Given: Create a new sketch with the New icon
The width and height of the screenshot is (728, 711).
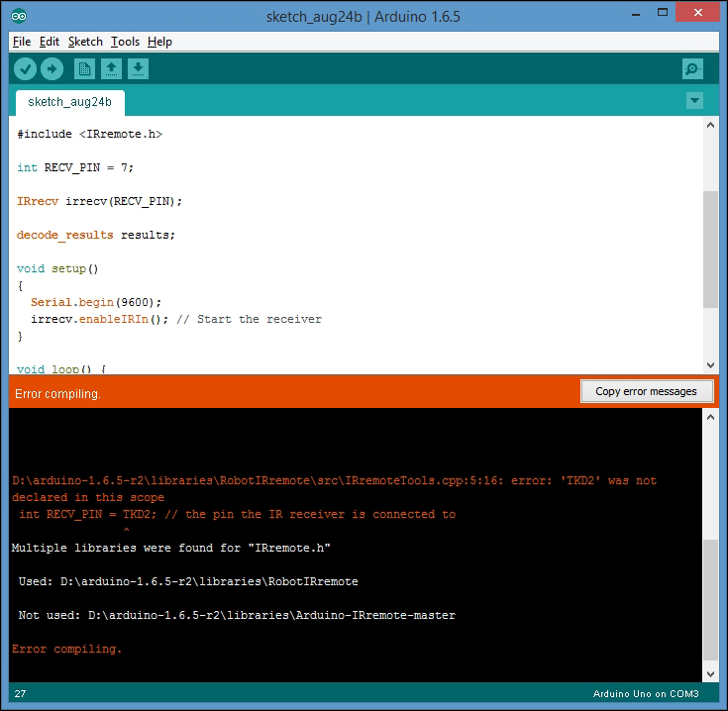Looking at the screenshot, I should 84,69.
